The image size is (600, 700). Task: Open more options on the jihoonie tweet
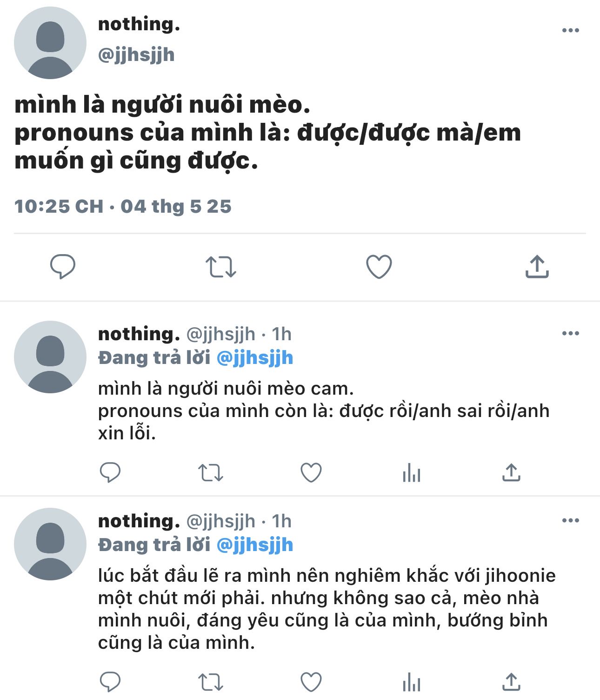pos(570,520)
